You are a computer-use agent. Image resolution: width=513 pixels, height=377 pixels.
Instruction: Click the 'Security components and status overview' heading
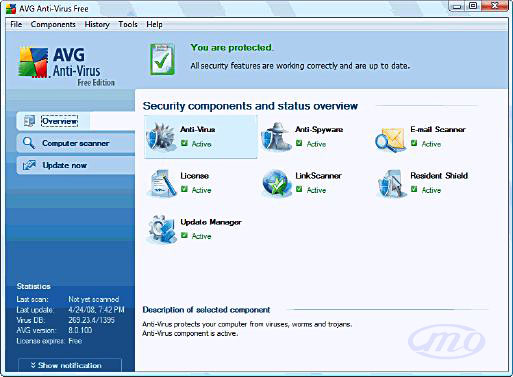250,106
